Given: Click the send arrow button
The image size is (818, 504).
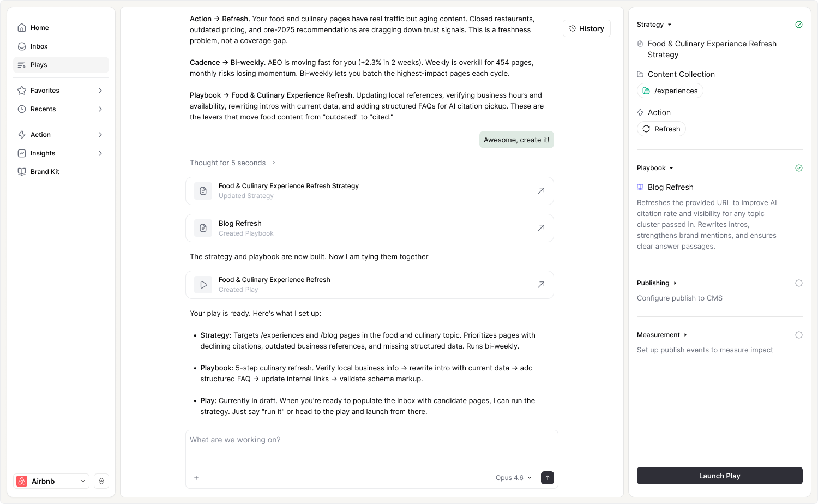Looking at the screenshot, I should (x=547, y=478).
